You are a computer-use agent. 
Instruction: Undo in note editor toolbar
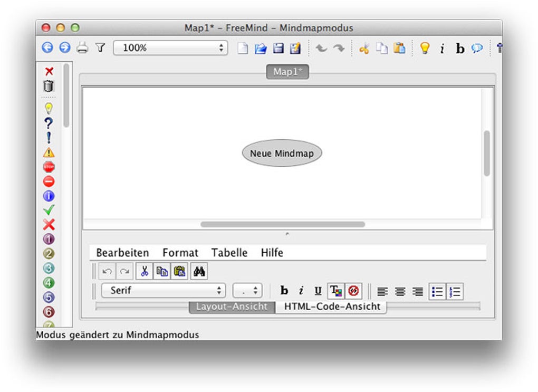click(108, 272)
